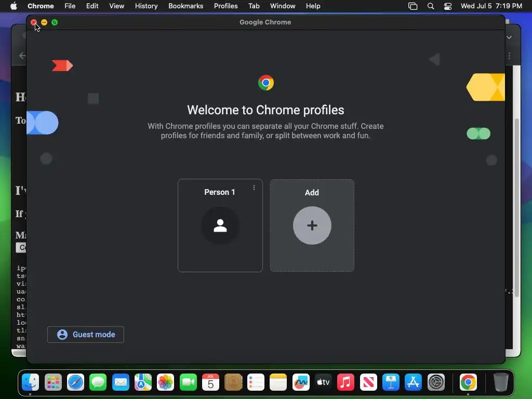Click the background window's vertical scrollbar
The image size is (532, 399).
517,208
